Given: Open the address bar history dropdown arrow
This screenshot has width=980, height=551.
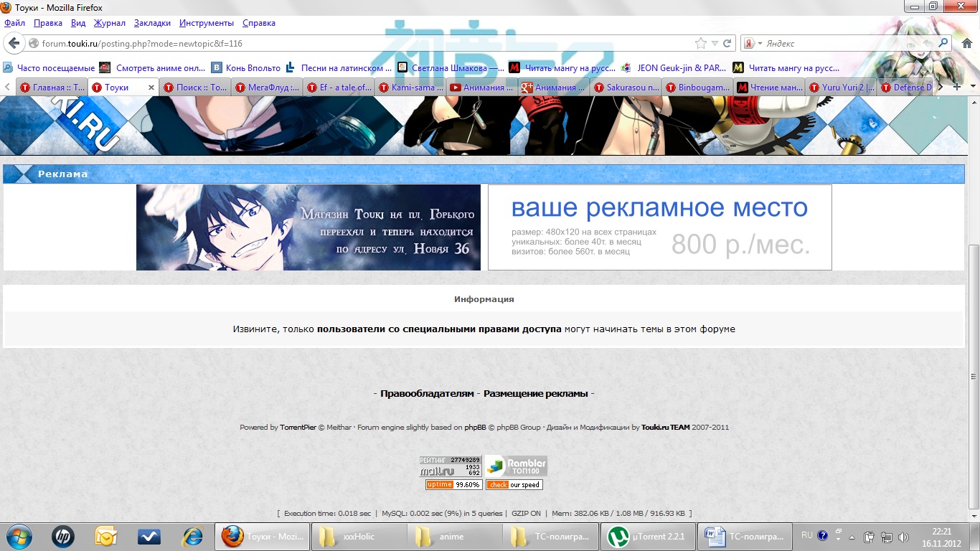Looking at the screenshot, I should (715, 43).
